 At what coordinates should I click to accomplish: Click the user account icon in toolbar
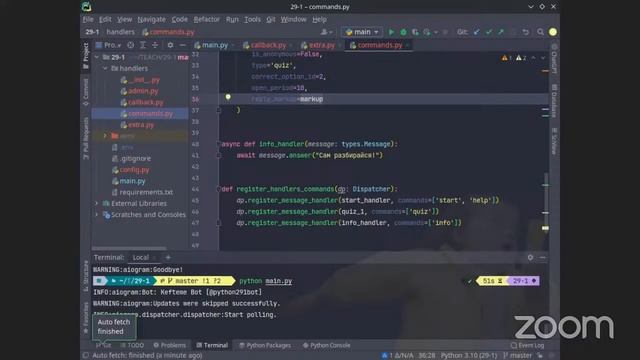pos(326,32)
